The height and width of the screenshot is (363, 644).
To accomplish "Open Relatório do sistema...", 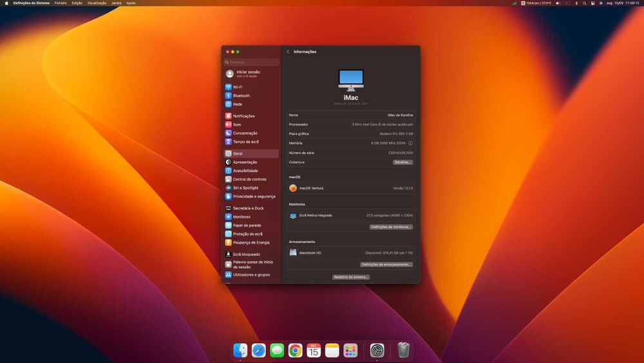I will tap(351, 277).
